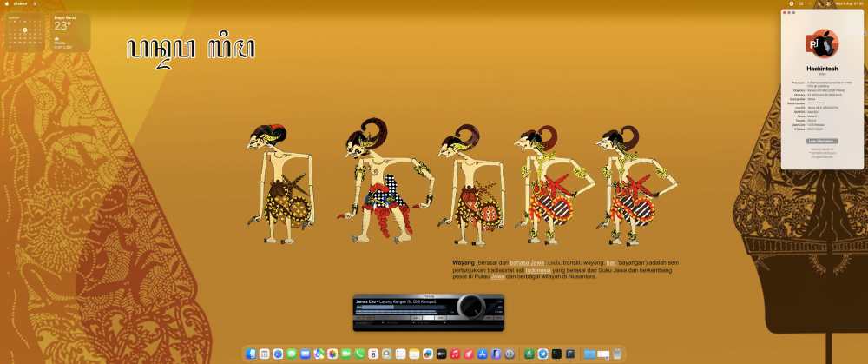Open the Bogor Barat weather widget

point(70,32)
